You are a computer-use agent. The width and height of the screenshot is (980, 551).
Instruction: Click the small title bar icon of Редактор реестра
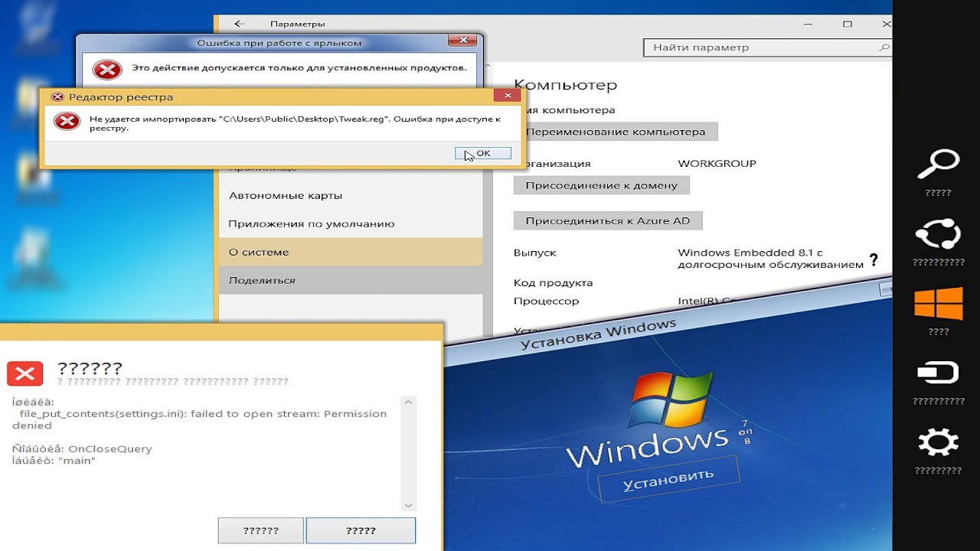click(57, 97)
